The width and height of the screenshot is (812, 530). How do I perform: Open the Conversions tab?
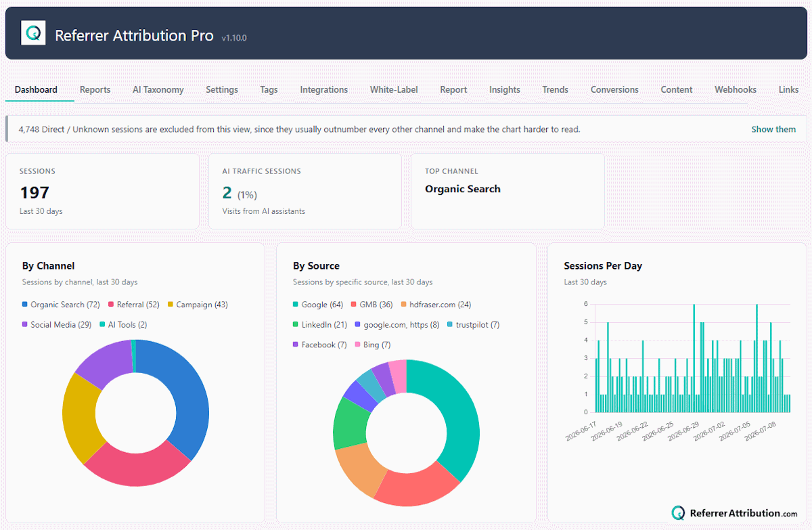coord(614,89)
